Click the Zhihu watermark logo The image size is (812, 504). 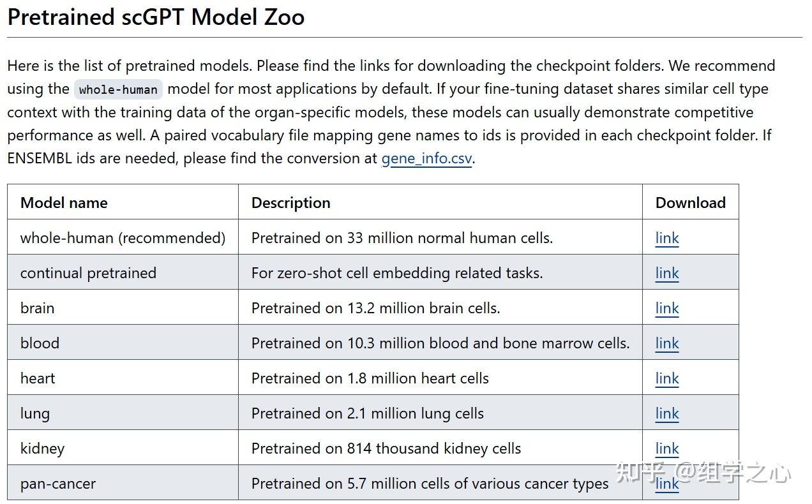702,473
